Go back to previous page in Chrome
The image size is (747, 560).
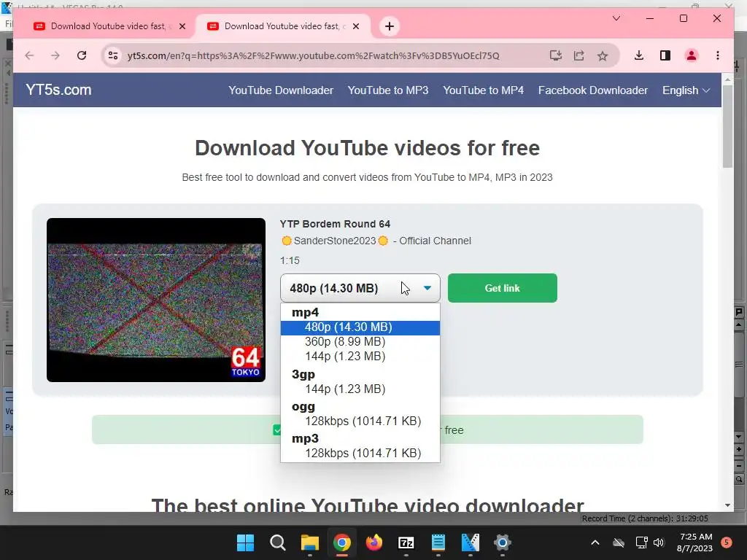(29, 55)
